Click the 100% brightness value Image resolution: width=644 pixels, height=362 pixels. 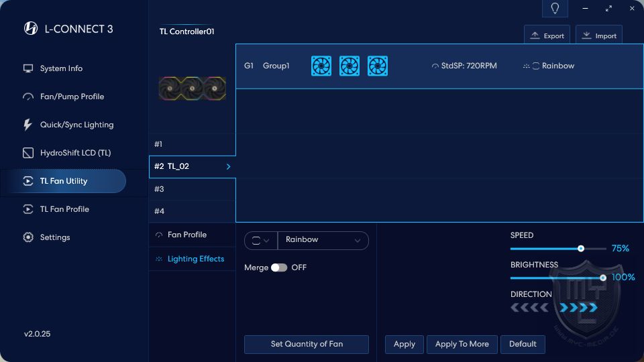pyautogui.click(x=623, y=278)
